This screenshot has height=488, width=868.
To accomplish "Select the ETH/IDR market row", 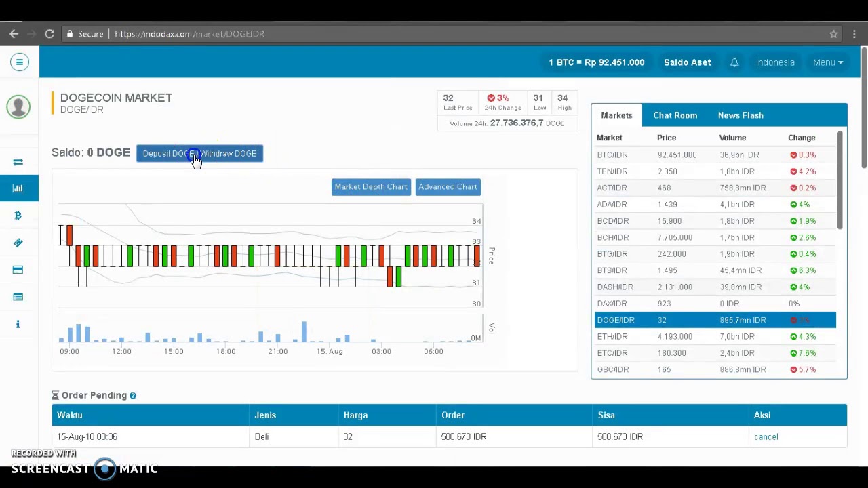I will [x=715, y=336].
